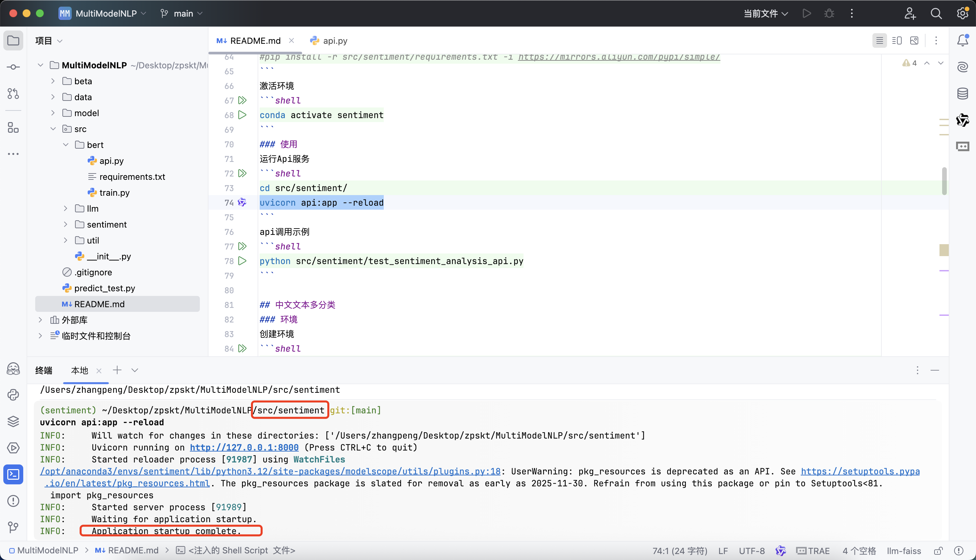Toggle read-only lock icon in status bar
Viewport: 976px width, 560px height.
(x=938, y=551)
